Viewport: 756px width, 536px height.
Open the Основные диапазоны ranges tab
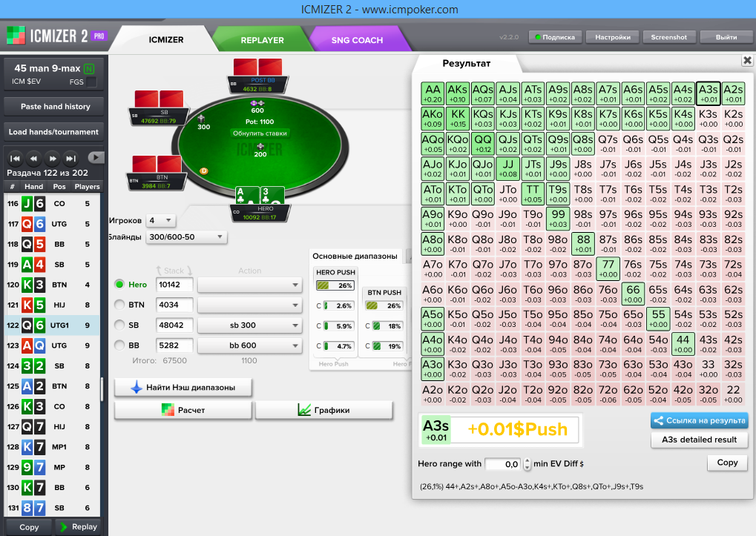pos(355,256)
